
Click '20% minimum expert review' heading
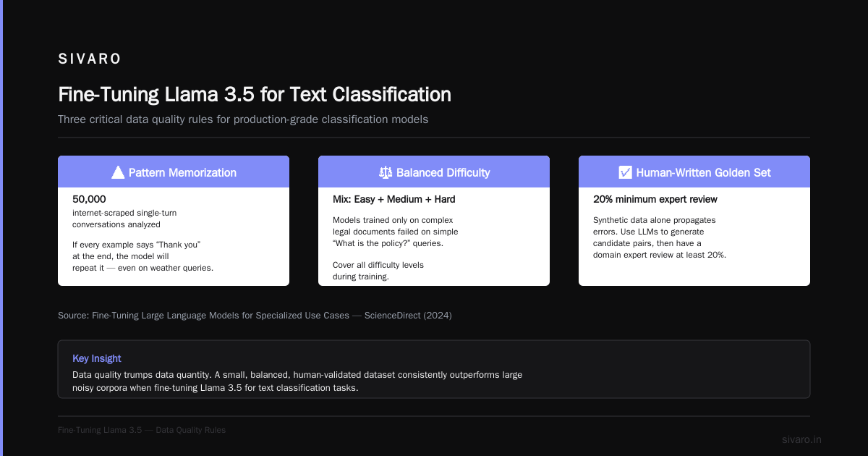(x=655, y=199)
